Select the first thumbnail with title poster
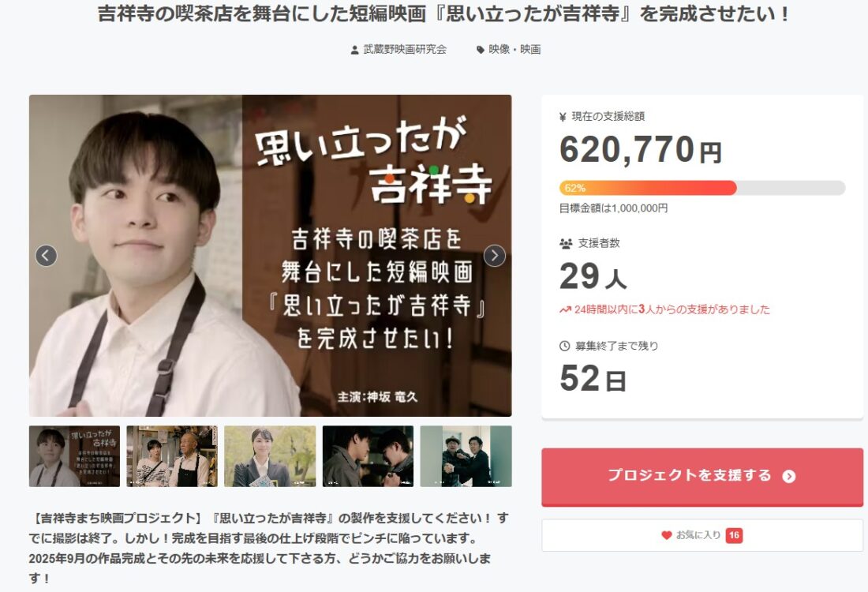 [x=74, y=456]
